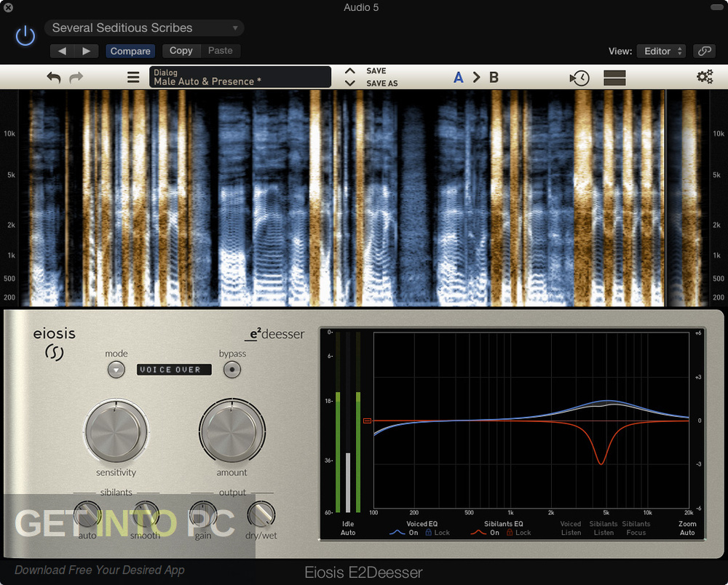The width and height of the screenshot is (728, 585).
Task: Open the hamburger preset menu
Action: [133, 77]
